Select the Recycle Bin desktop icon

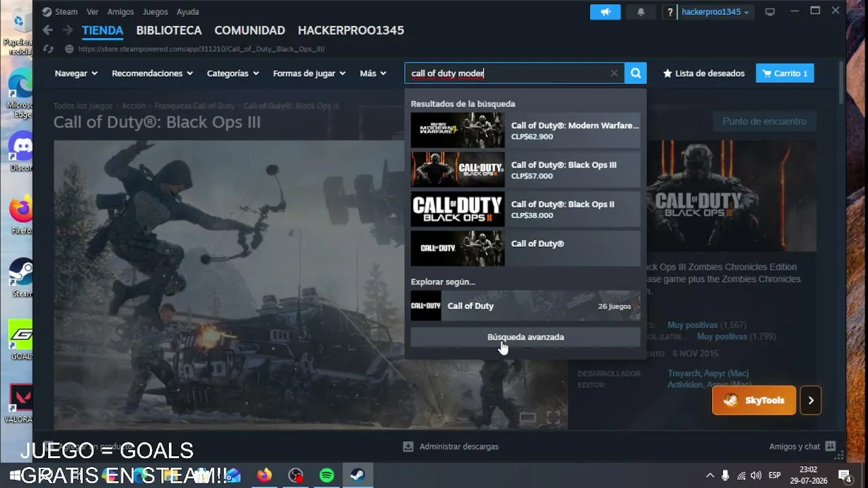(x=19, y=33)
